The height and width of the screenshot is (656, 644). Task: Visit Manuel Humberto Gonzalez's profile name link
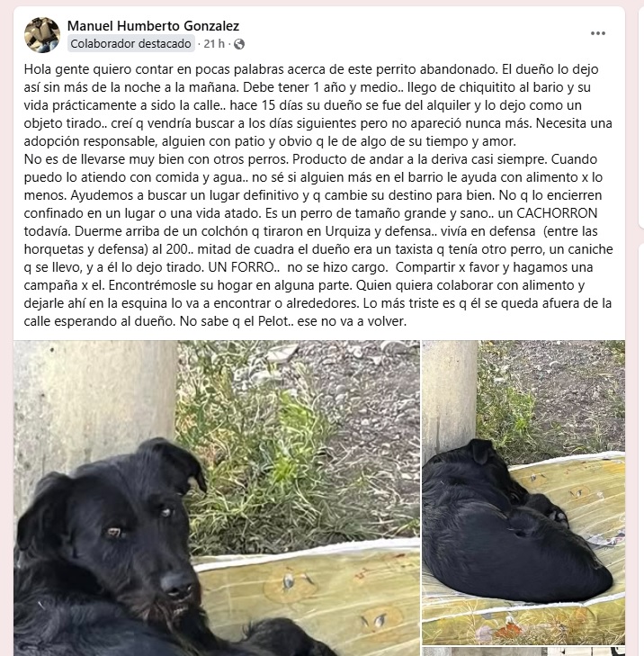153,25
